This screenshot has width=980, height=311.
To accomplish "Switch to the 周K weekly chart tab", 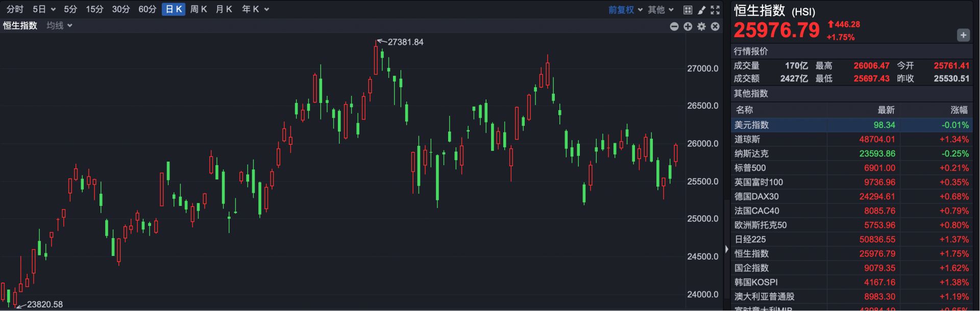I will click(x=199, y=9).
